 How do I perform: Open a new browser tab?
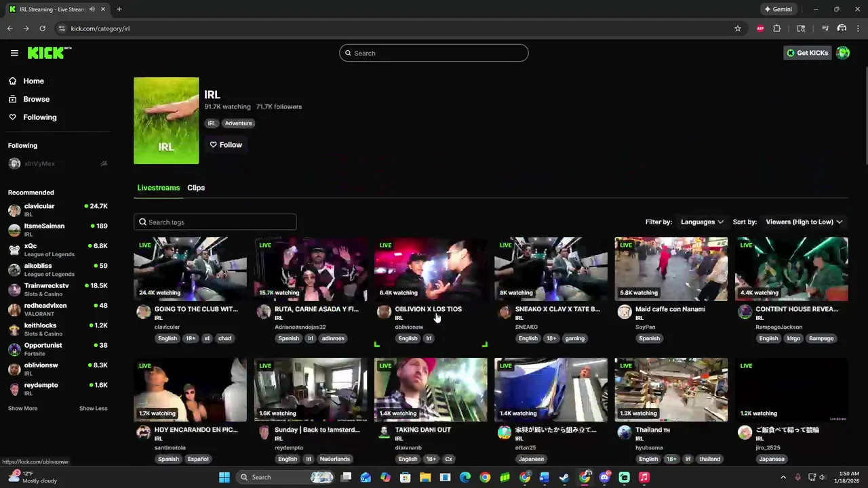pos(119,9)
